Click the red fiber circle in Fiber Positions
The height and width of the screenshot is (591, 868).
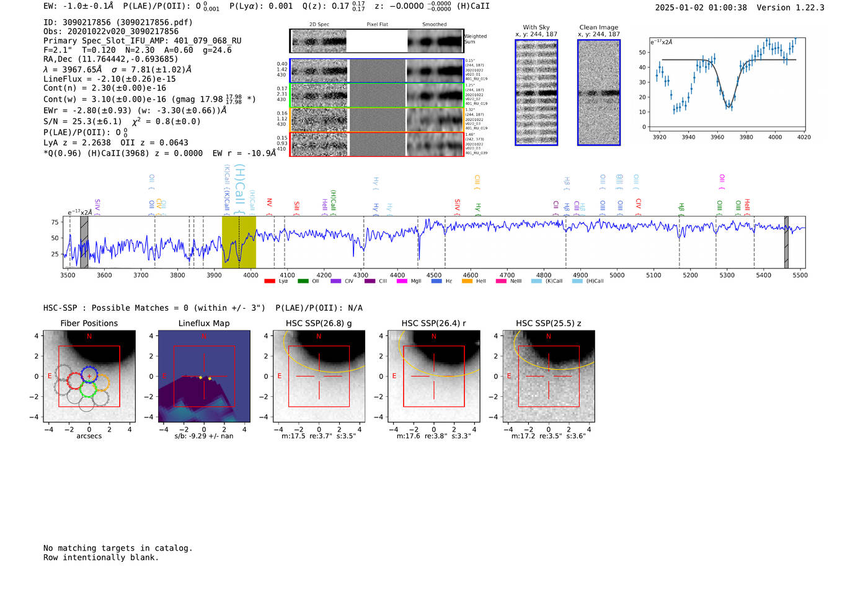(x=75, y=381)
